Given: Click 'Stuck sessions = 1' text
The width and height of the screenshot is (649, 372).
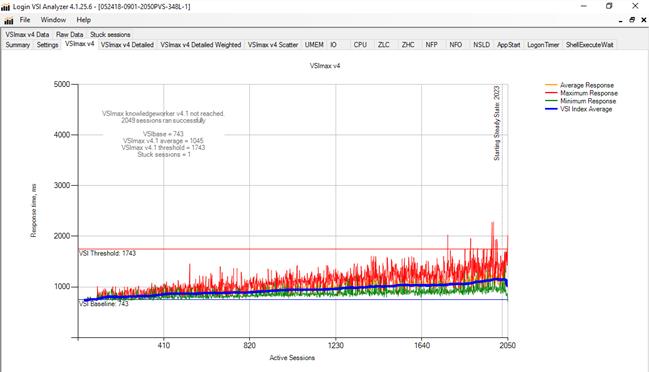Looking at the screenshot, I should coord(164,154).
